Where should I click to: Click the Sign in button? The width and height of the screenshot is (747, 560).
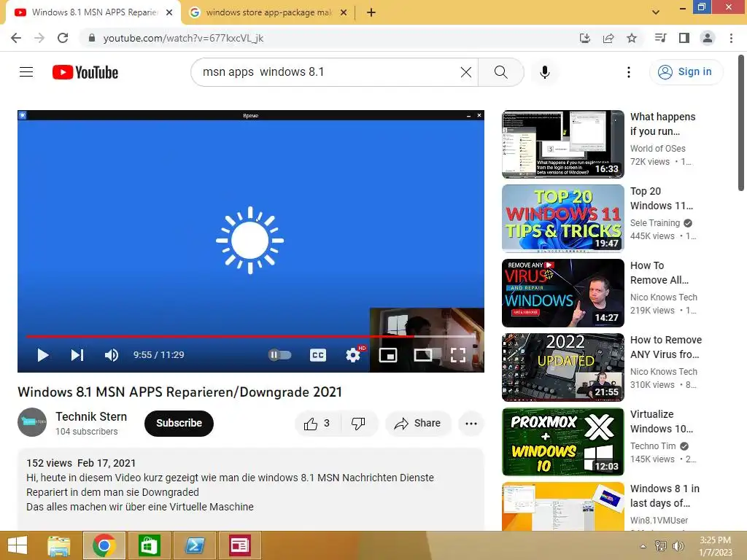686,72
